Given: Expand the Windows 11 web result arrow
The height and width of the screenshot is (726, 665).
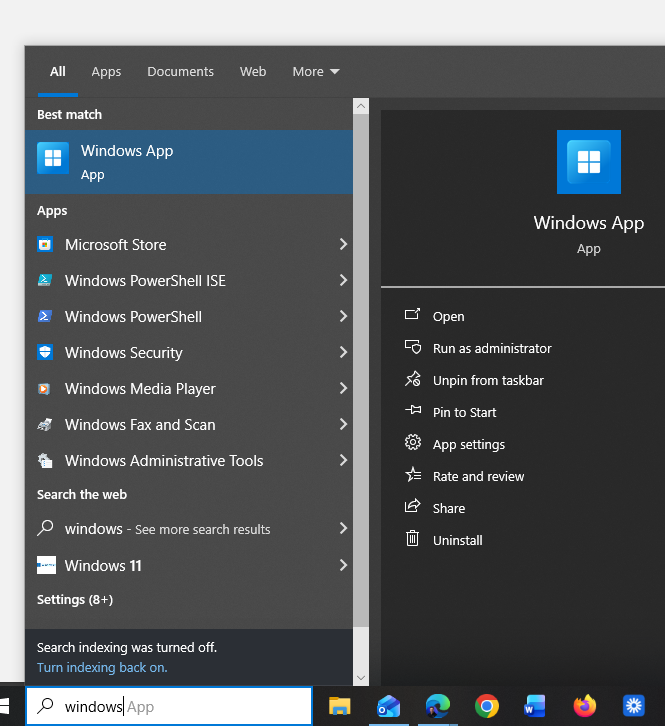Looking at the screenshot, I should coord(342,565).
